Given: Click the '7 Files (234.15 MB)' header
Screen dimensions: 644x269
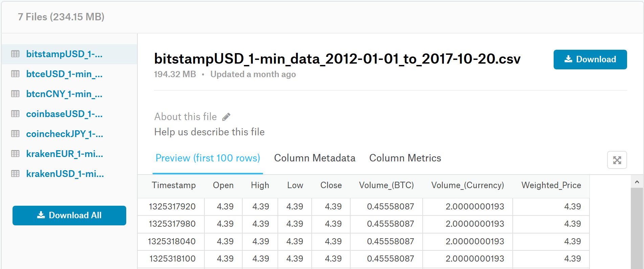Looking at the screenshot, I should [x=61, y=17].
